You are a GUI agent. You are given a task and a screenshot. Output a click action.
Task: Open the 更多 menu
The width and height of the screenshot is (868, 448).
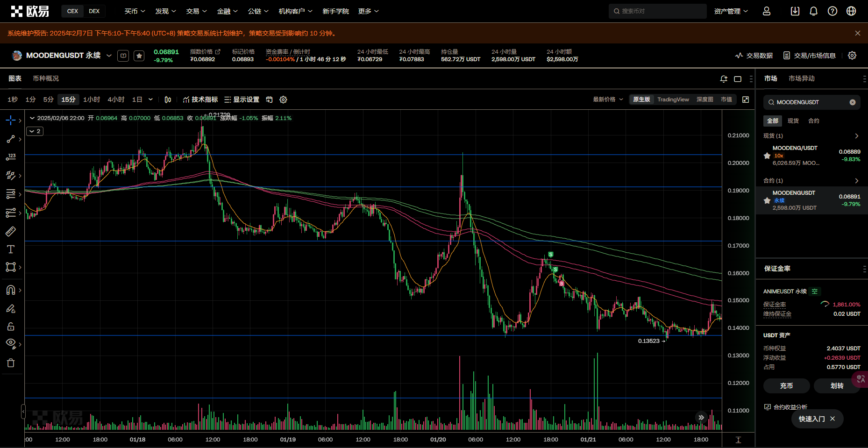point(368,11)
